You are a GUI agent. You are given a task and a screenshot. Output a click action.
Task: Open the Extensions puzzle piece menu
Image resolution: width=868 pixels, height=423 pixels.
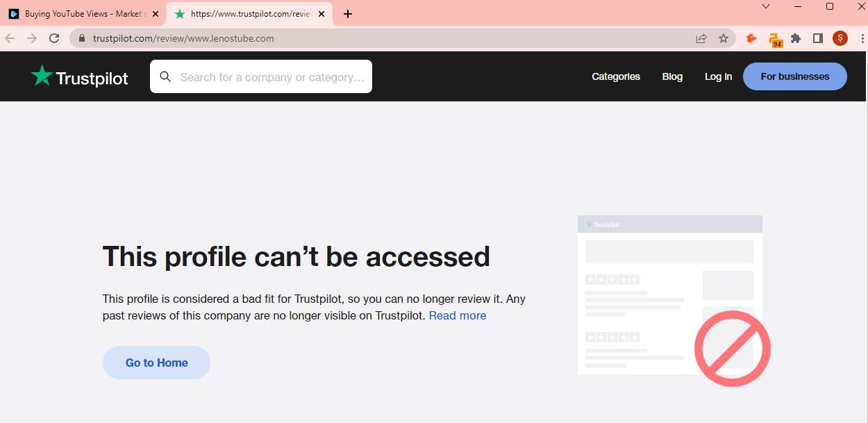[x=796, y=38]
